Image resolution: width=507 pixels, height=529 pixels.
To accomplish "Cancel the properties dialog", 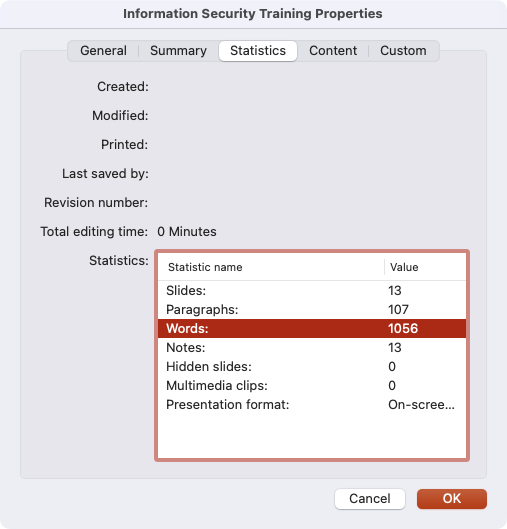I will click(370, 499).
